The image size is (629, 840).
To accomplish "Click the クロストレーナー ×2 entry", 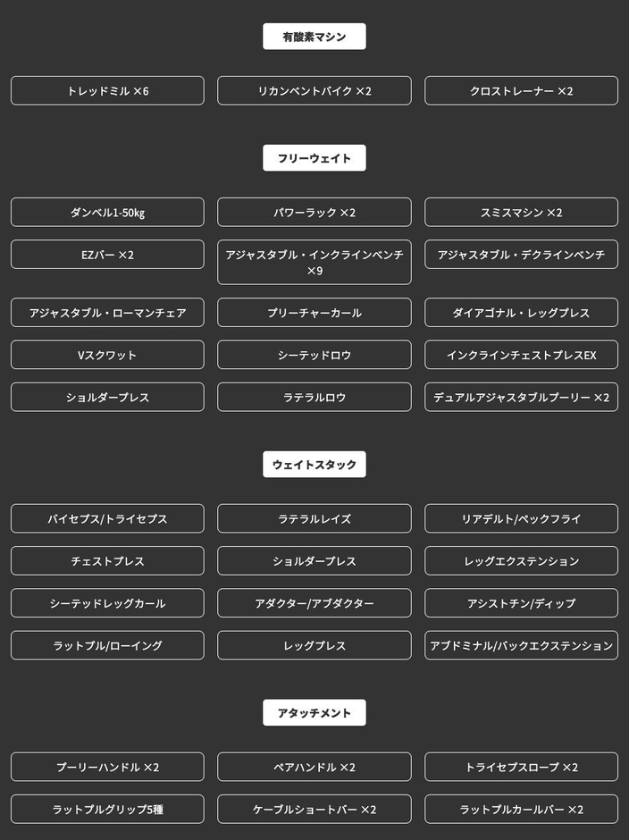I will click(x=521, y=91).
